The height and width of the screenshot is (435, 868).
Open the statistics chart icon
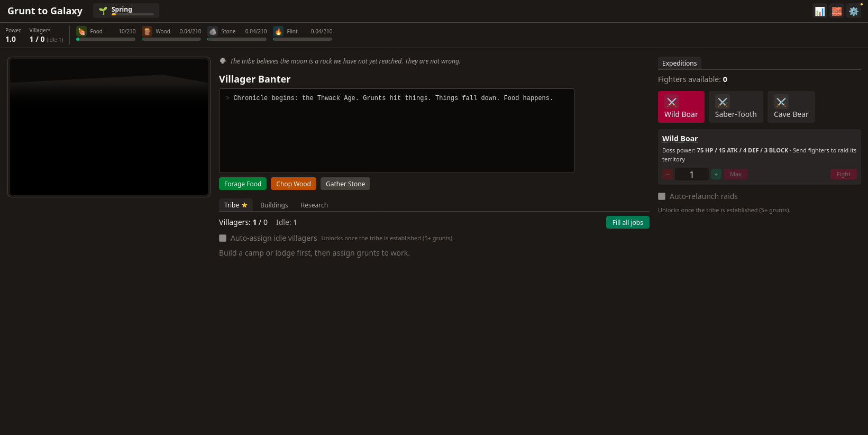820,11
